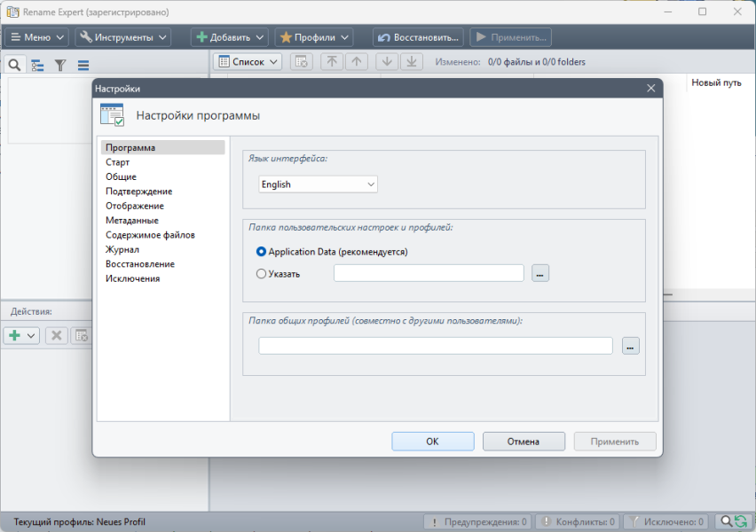The width and height of the screenshot is (756, 532).
Task: Select Исключения settings category
Action: click(132, 278)
